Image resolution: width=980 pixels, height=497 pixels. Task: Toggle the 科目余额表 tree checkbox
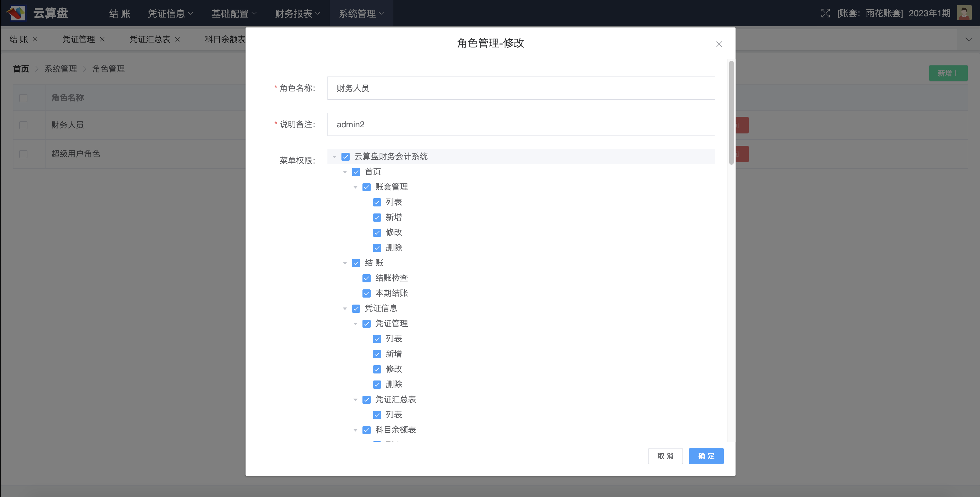[366, 430]
